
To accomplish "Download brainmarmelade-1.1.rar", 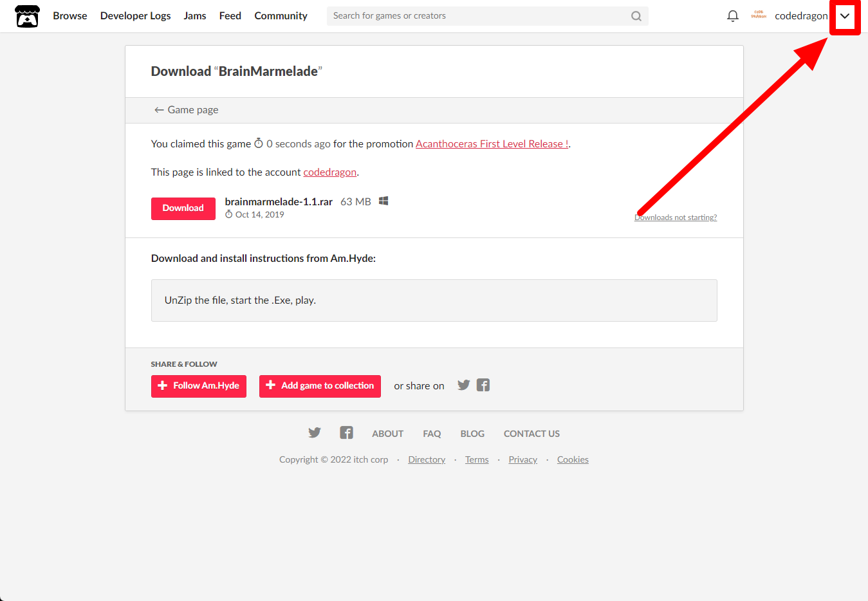I will 183,208.
